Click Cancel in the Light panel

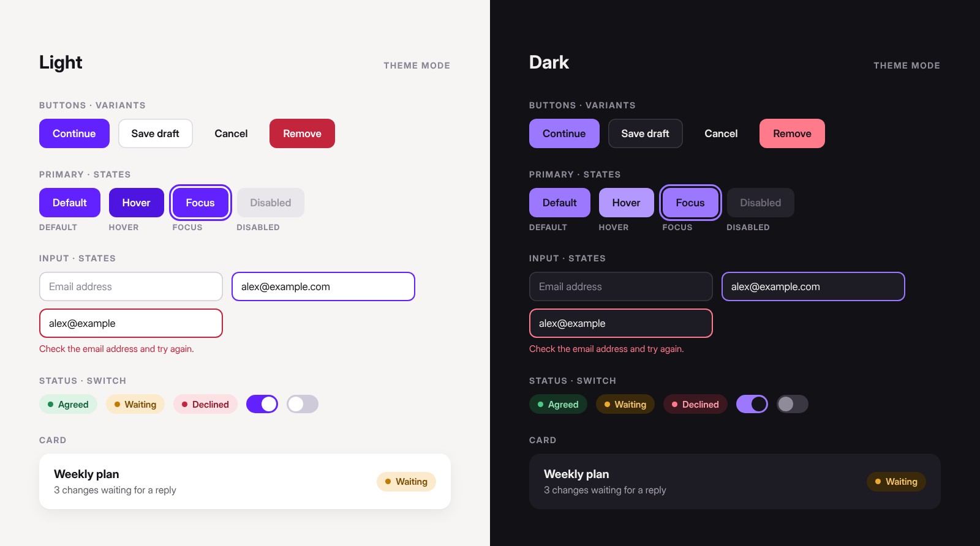click(231, 133)
